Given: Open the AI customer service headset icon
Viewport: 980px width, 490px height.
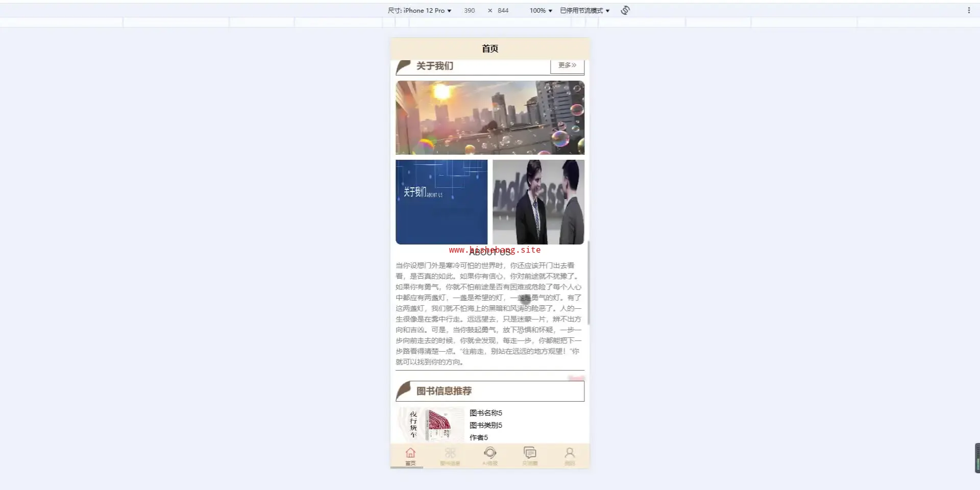Looking at the screenshot, I should coord(490,456).
